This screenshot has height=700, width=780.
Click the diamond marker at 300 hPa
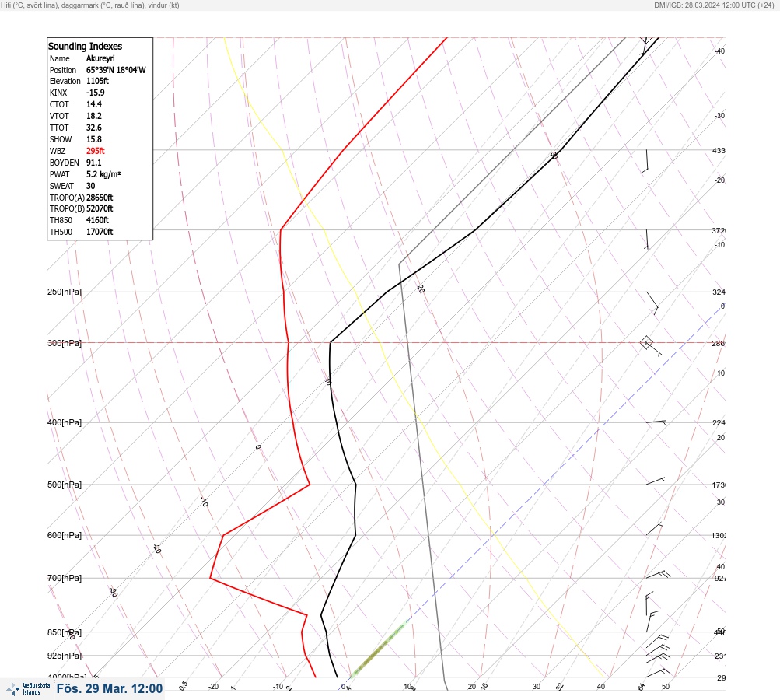point(646,342)
